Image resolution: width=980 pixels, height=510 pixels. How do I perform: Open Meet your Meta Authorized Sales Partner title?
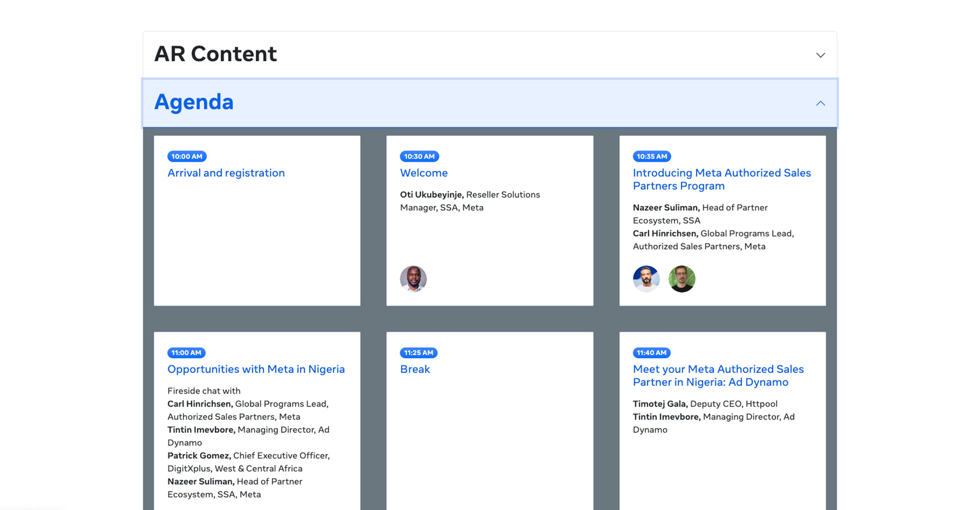coord(718,376)
